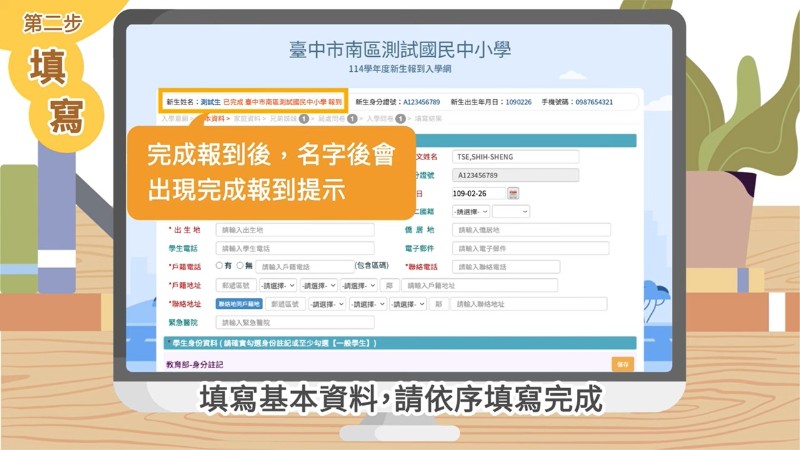Open the first nationality 請選擇 dropdown

pyautogui.click(x=471, y=212)
